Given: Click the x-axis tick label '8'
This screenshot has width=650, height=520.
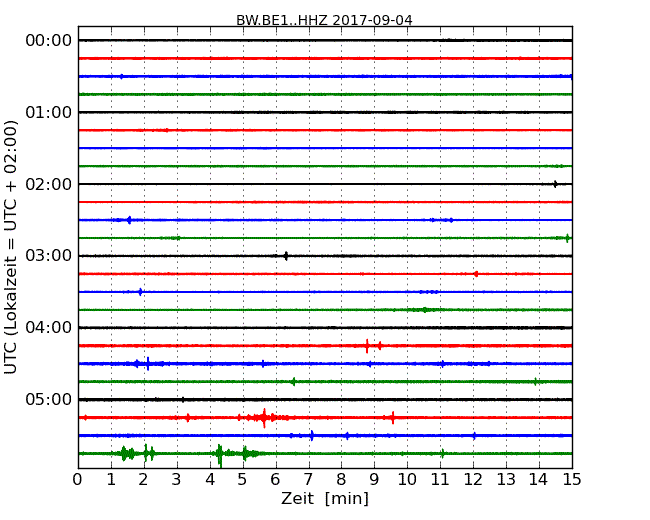Looking at the screenshot, I should click(x=342, y=479).
